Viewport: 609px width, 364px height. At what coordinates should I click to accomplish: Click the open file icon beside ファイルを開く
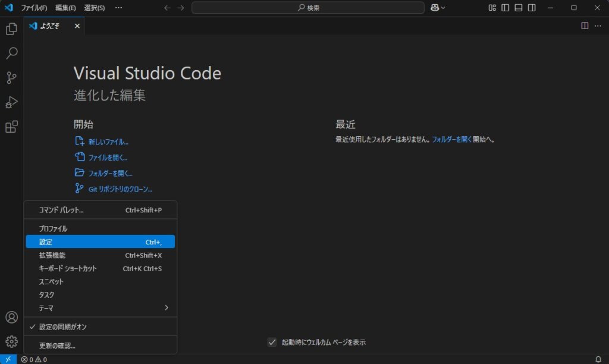click(x=79, y=156)
